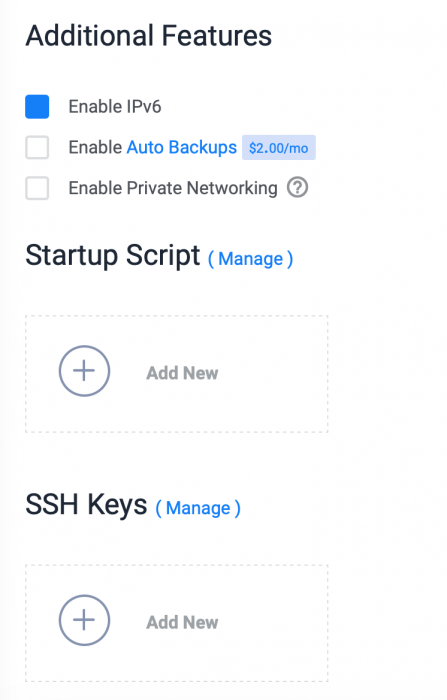Click the Enable IPv6 label text
This screenshot has width=447, height=700.
pos(115,107)
